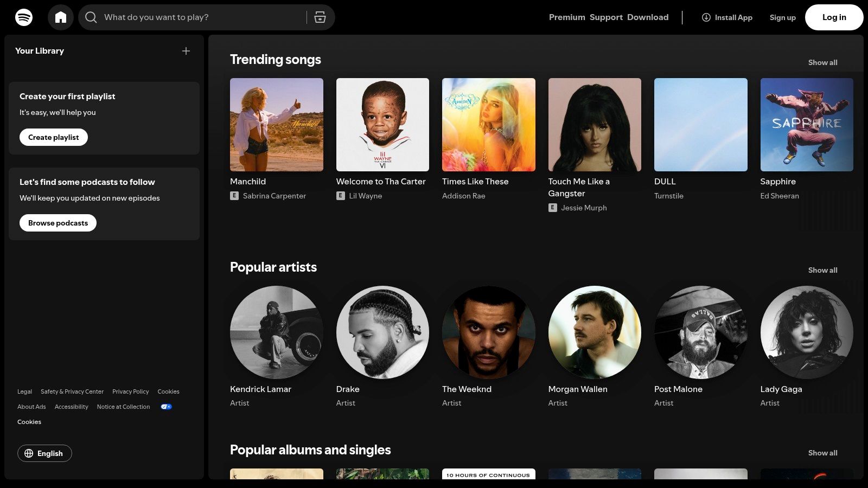868x488 pixels.
Task: Click explicit badge beside Lil Wayne
Action: pyautogui.click(x=341, y=196)
